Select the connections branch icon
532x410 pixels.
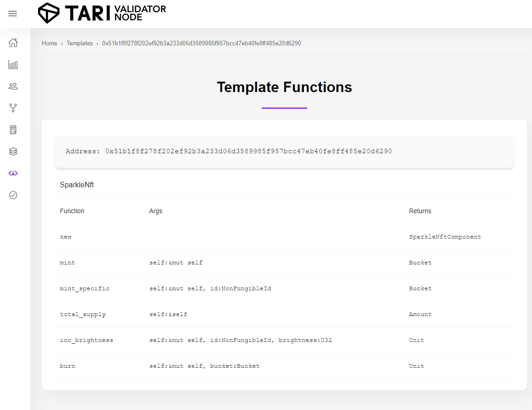pyautogui.click(x=13, y=108)
